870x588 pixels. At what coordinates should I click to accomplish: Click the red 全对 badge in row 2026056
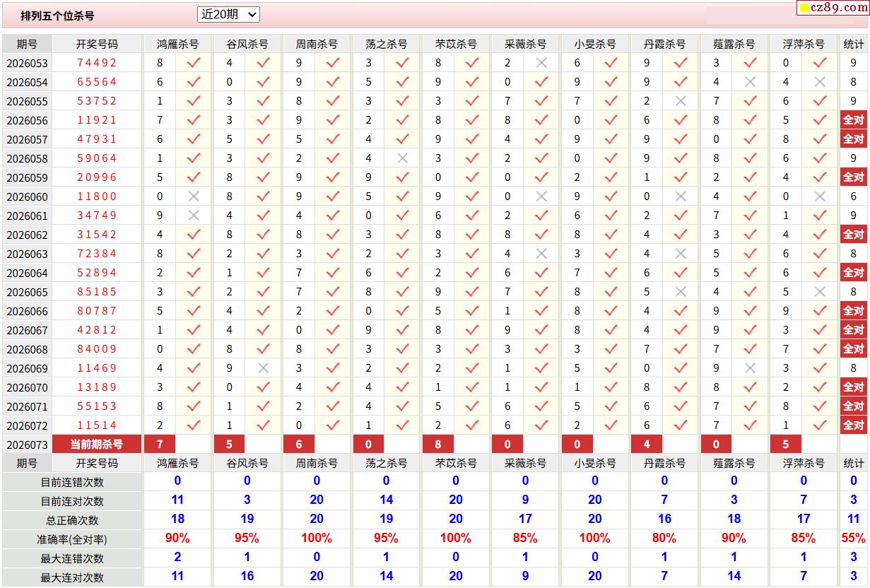click(853, 120)
